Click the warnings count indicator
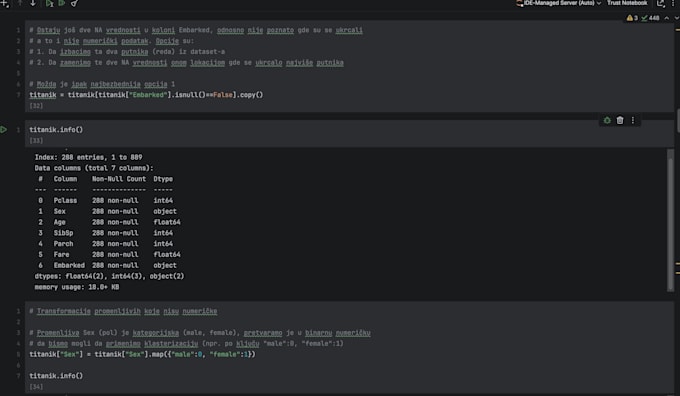 click(632, 18)
